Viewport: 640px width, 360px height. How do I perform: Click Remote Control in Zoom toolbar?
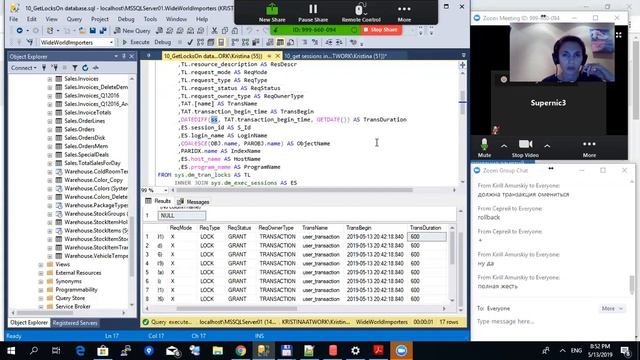361,12
